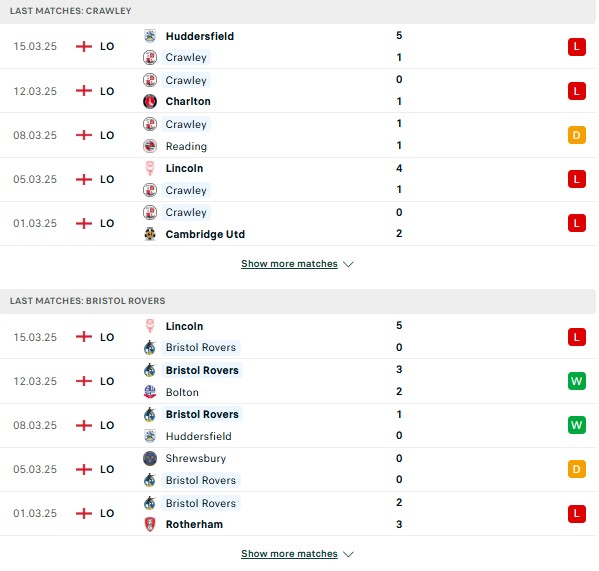Image resolution: width=599 pixels, height=571 pixels.
Task: Open Show more matches for Crawley
Action: click(x=289, y=264)
